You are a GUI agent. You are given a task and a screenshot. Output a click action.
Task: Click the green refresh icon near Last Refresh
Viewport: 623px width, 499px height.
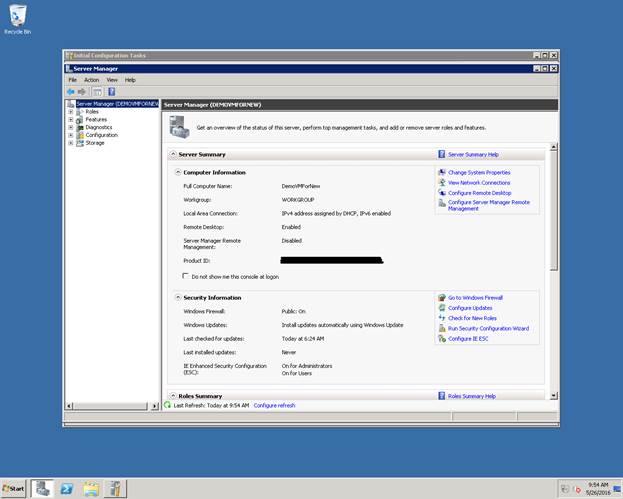(167, 405)
